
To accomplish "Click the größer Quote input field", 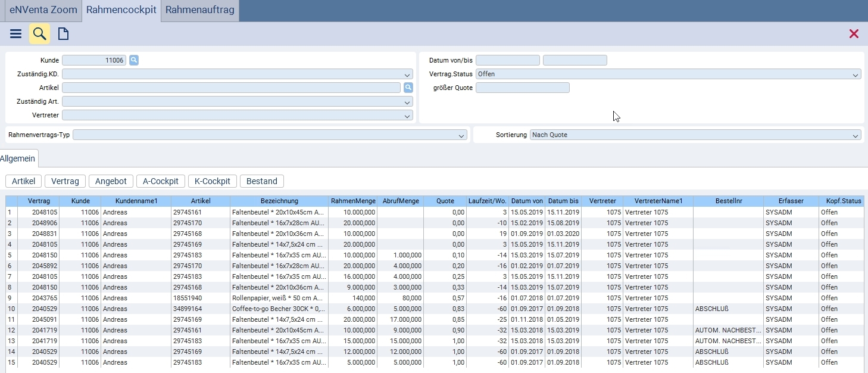I will (x=522, y=88).
